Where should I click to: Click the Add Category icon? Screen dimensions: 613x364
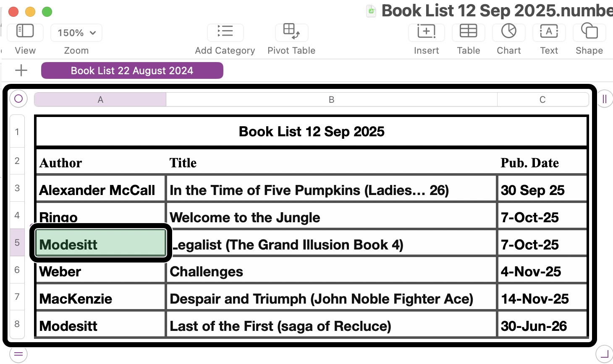225,32
